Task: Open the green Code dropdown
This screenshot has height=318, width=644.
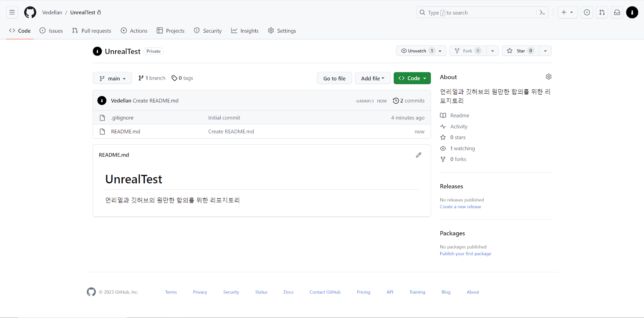Action: point(412,78)
